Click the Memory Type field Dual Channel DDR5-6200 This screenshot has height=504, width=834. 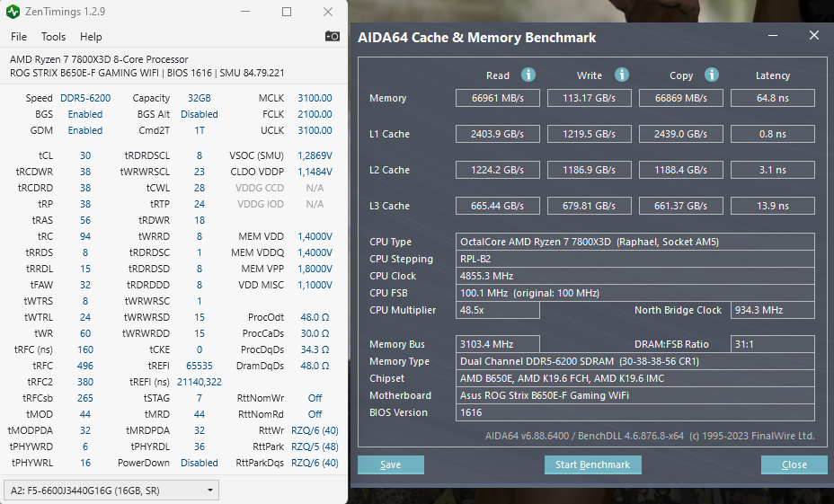(635, 361)
